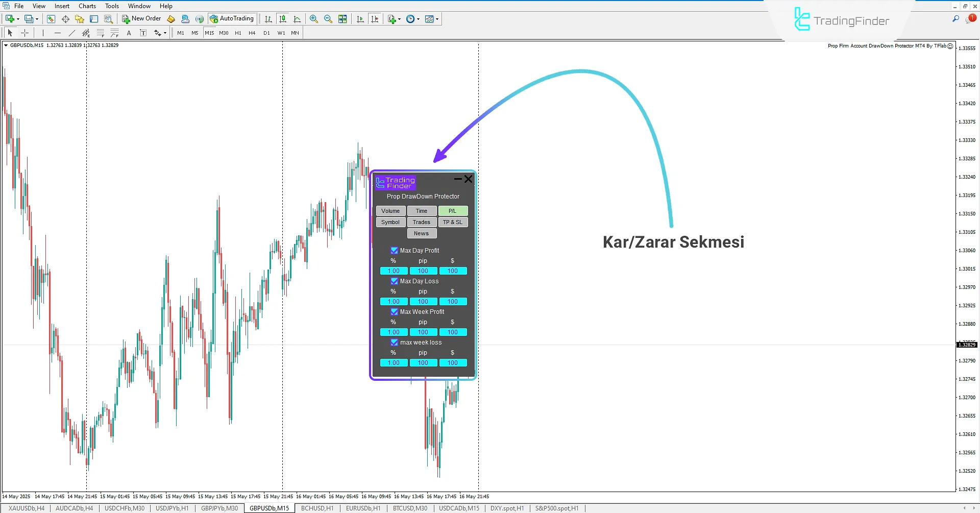Expand the Periods dropdown
This screenshot has width=980, height=513.
pyautogui.click(x=418, y=19)
